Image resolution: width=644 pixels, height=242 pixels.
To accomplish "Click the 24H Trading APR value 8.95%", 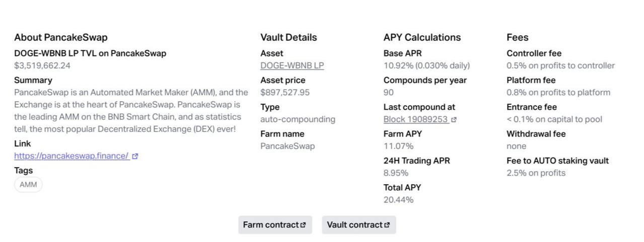I will (396, 173).
